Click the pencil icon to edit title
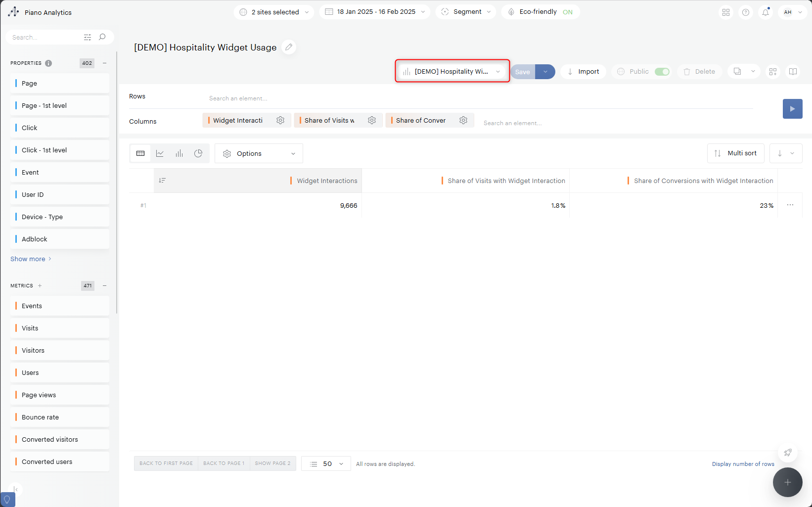Viewport: 812px width, 507px height. tap(289, 47)
